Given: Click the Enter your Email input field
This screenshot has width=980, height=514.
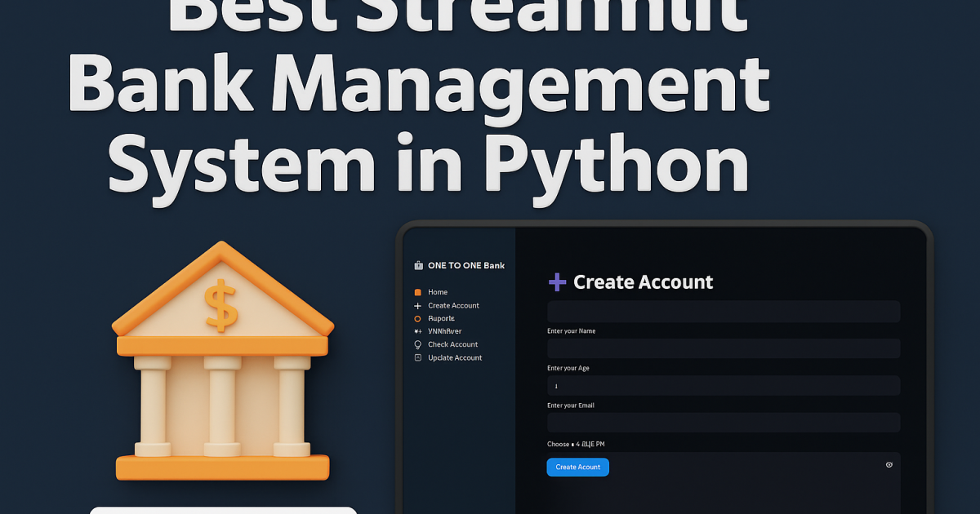Looking at the screenshot, I should click(x=724, y=422).
